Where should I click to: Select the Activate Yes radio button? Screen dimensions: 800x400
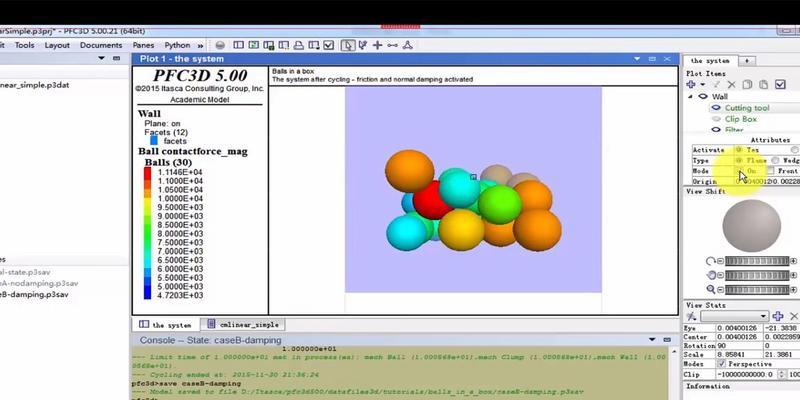[x=739, y=150]
